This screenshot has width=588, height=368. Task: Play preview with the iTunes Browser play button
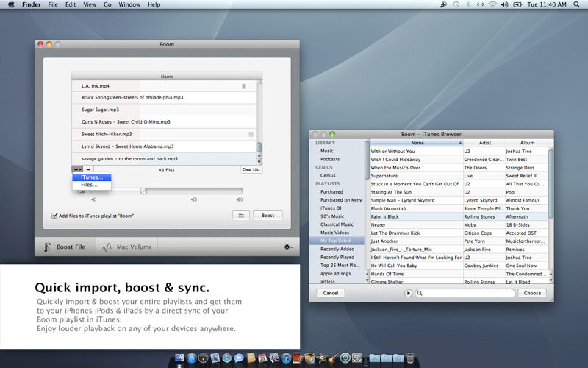point(409,293)
